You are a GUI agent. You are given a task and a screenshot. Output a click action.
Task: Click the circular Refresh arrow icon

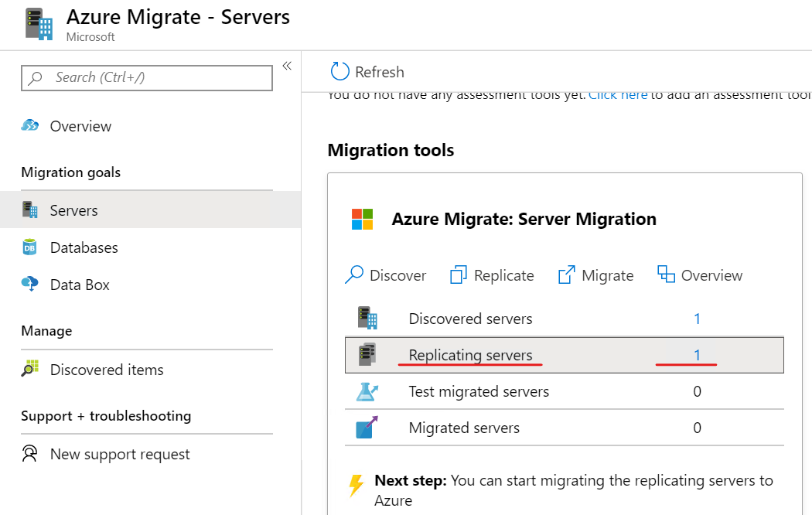pyautogui.click(x=340, y=71)
